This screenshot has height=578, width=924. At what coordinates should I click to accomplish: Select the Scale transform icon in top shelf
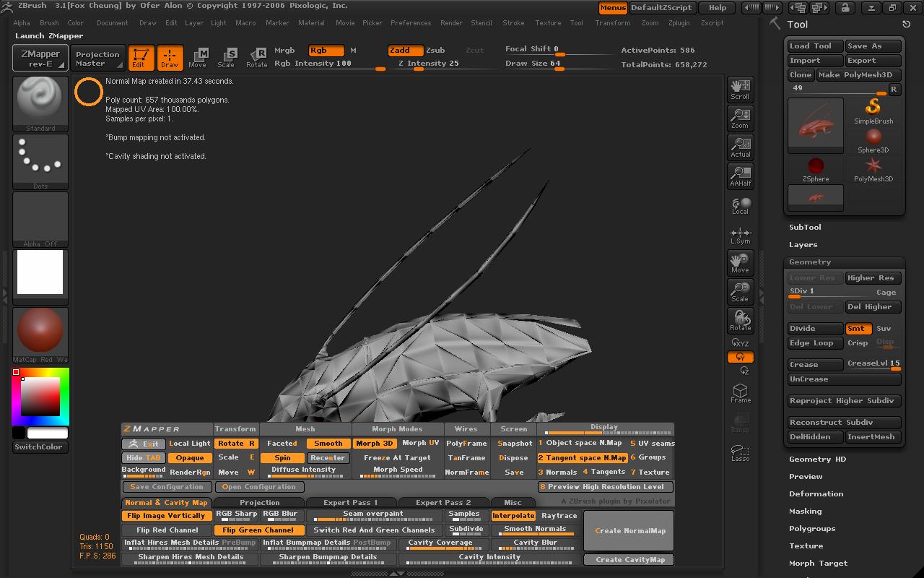(227, 58)
